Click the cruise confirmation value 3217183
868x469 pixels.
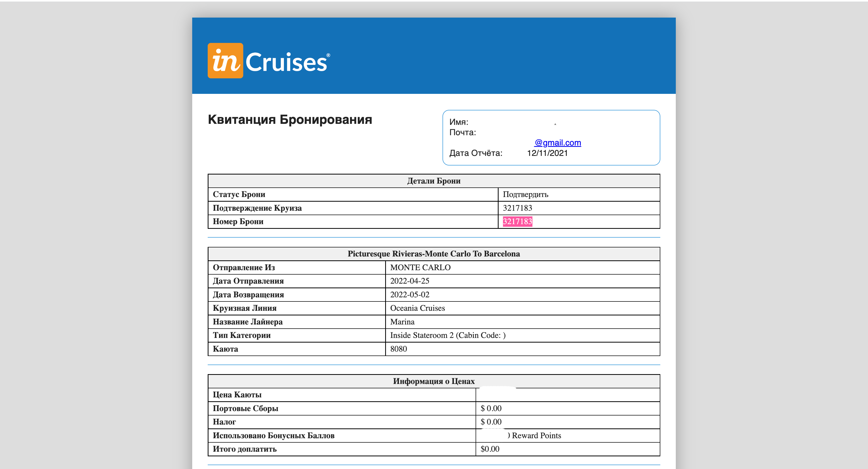click(517, 208)
